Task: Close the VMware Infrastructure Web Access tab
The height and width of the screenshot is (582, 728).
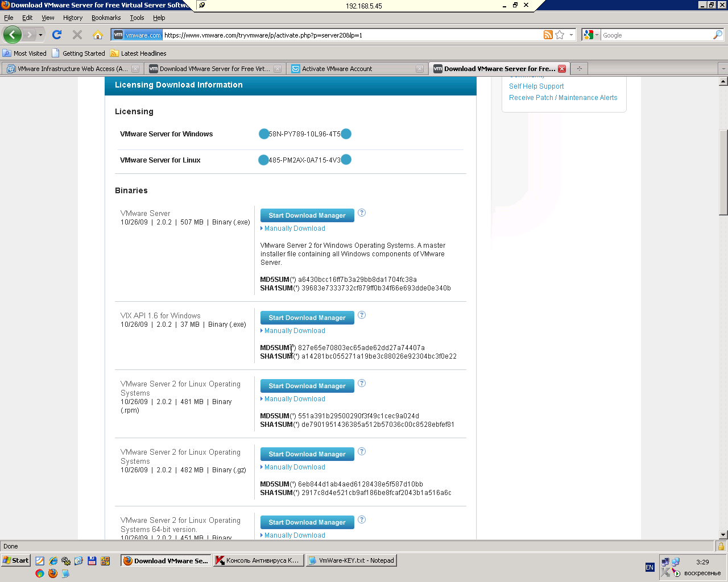Action: pos(135,69)
